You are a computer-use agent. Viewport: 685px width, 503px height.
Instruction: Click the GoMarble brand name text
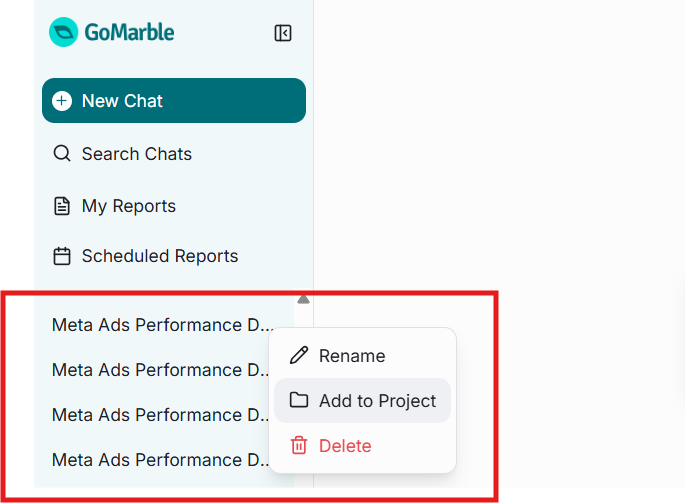point(129,32)
